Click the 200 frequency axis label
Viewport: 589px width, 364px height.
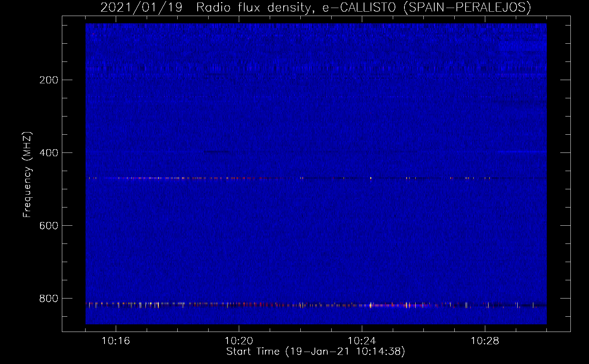click(x=49, y=80)
